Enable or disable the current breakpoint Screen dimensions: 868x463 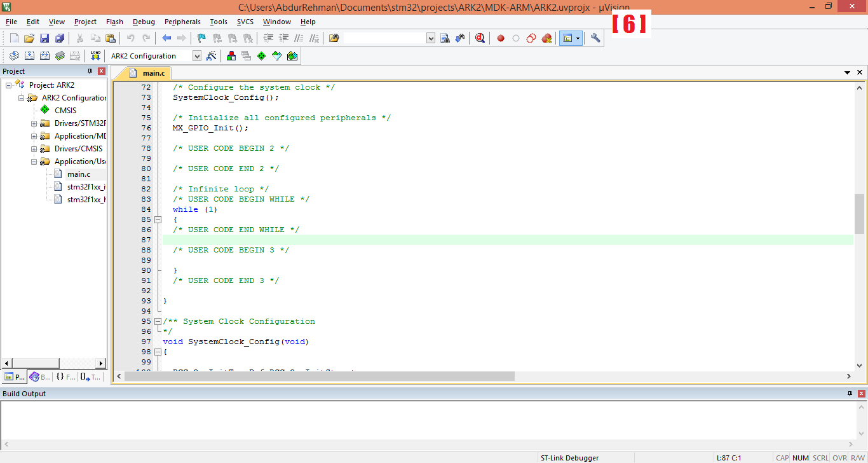coord(515,38)
